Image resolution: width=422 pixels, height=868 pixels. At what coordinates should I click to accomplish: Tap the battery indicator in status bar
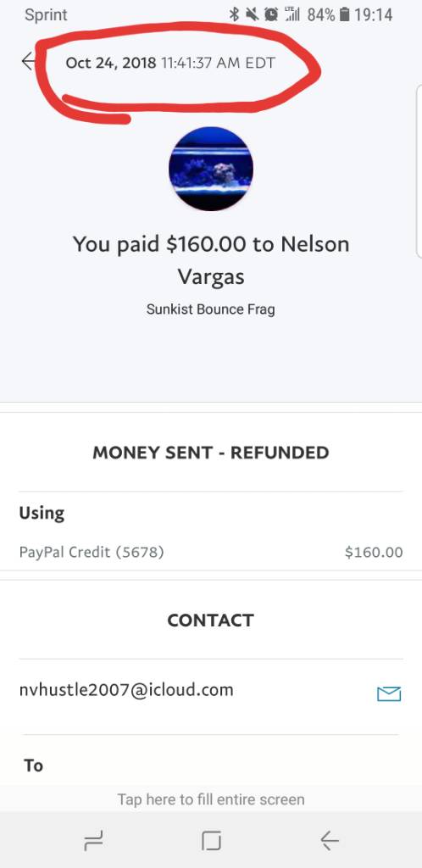[x=344, y=15]
